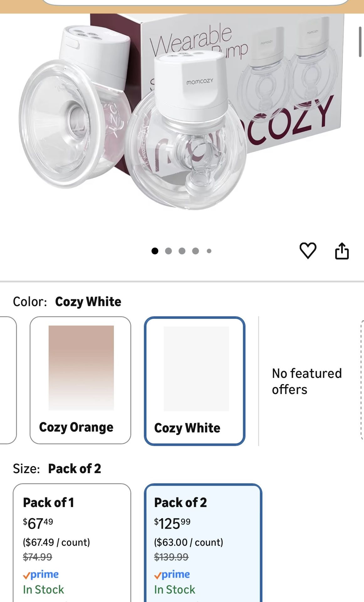Go to the third image dot
The height and width of the screenshot is (602, 364).
(182, 251)
